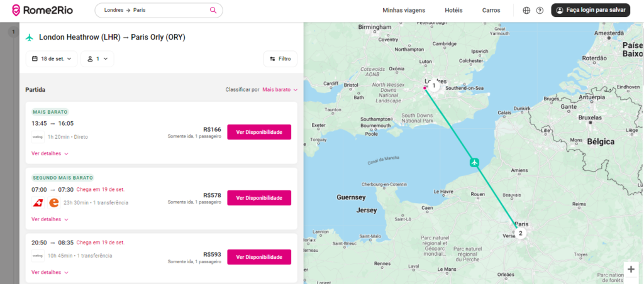The image size is (644, 284).
Task: Zoom in the map with plus button
Action: tap(631, 269)
